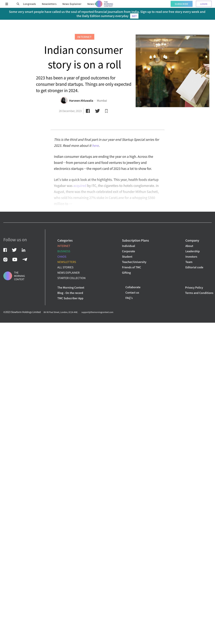
Task: Click support@themorningcontext.com email
Action: 97,312
